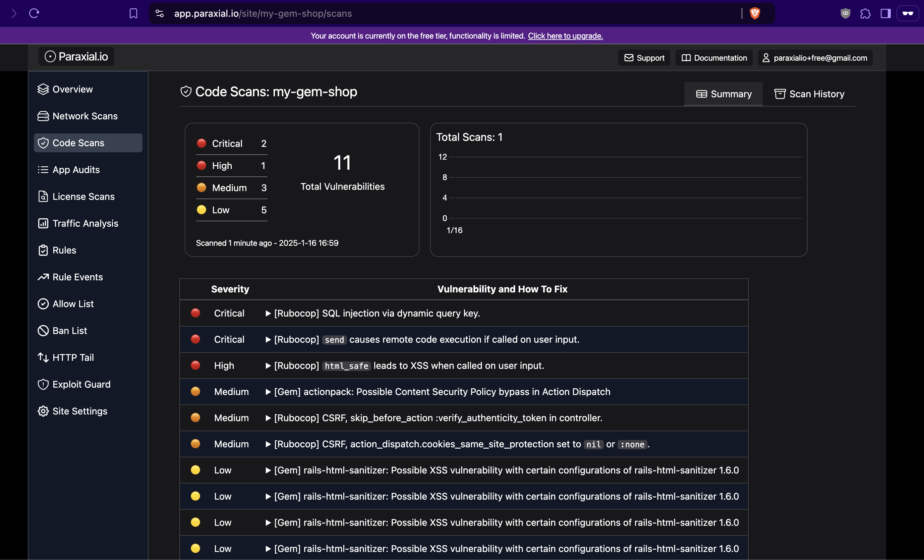Click the Support button
This screenshot has height=560, width=924.
pyautogui.click(x=644, y=58)
